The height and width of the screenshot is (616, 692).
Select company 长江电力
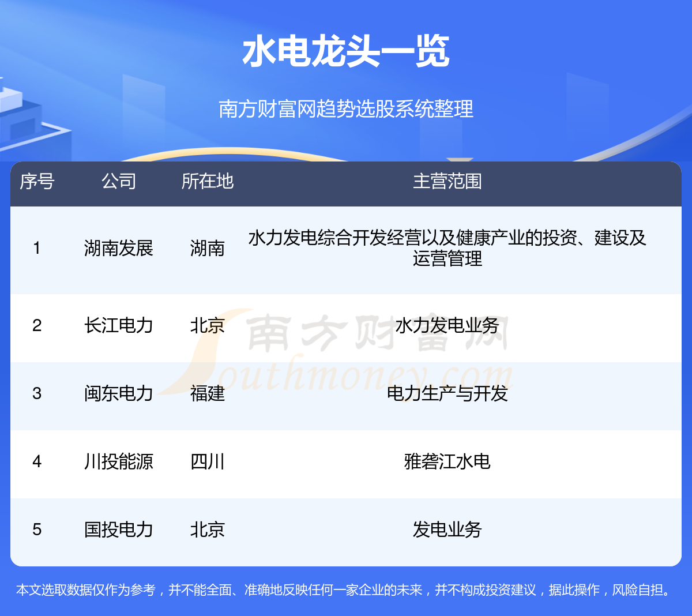(119, 326)
